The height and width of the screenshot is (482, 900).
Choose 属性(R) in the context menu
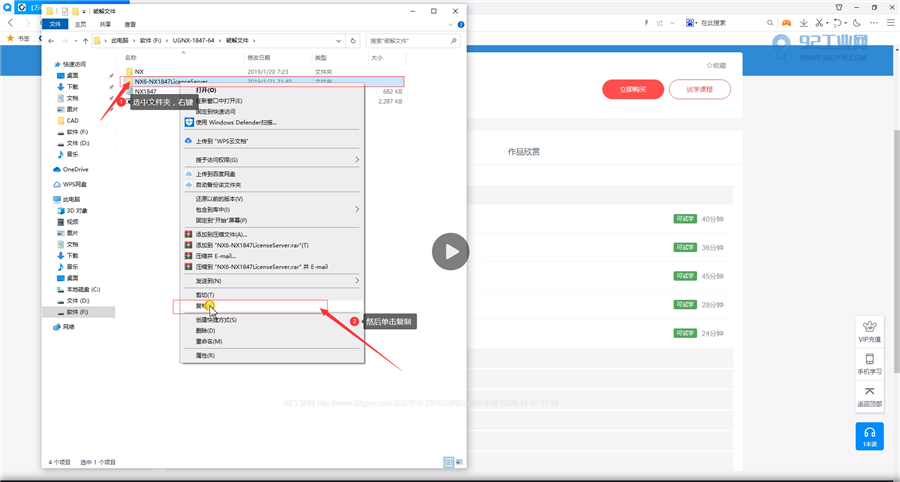click(272, 356)
